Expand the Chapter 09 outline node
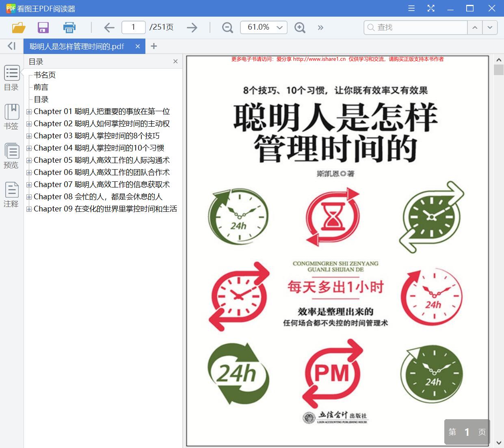This screenshot has height=448, width=504. click(29, 209)
